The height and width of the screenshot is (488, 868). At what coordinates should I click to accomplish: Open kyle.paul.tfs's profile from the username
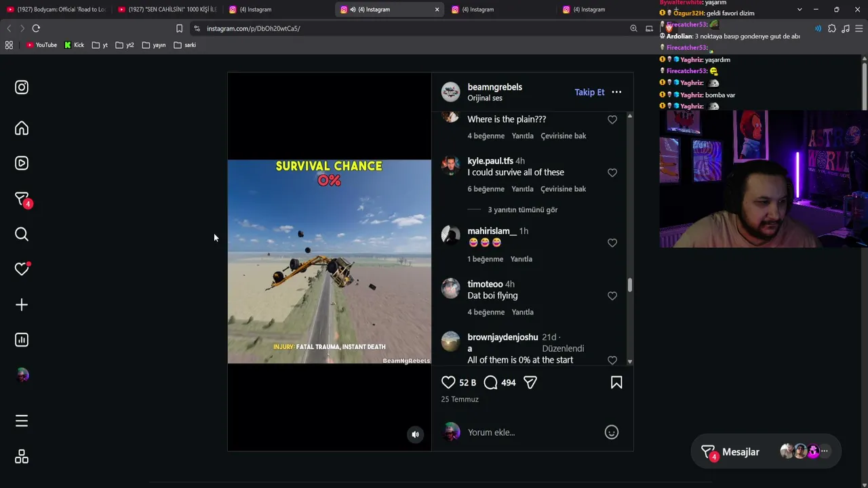point(490,161)
